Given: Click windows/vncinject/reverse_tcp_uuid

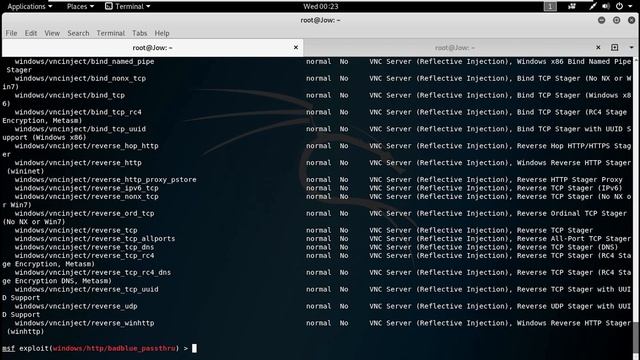Looking at the screenshot, I should (x=87, y=289).
